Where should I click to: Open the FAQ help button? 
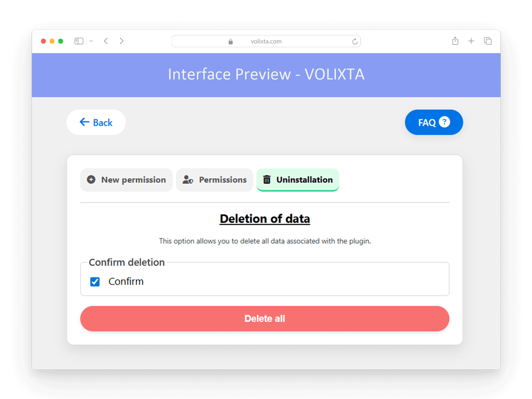pyautogui.click(x=434, y=122)
